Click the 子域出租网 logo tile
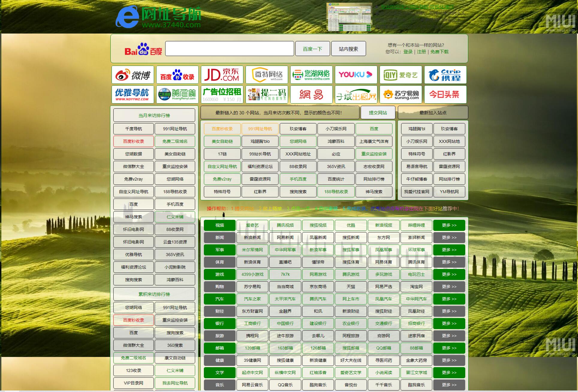Image resolution: width=578 pixels, height=392 pixels. 356,95
